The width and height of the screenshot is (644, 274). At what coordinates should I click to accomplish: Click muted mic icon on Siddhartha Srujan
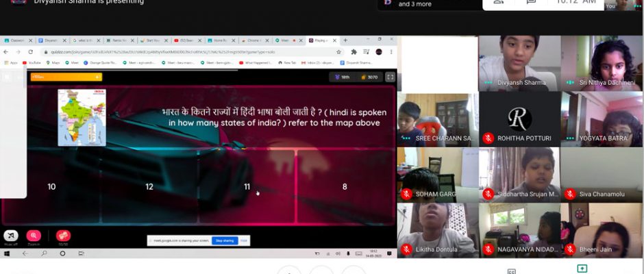click(x=488, y=194)
